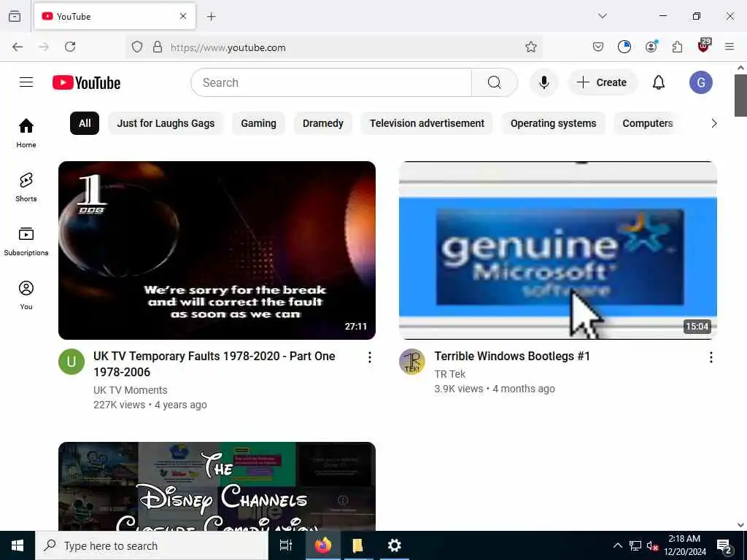This screenshot has width=747, height=560.
Task: Open options for Terrible Windows Bootlegs video
Action: pos(711,357)
